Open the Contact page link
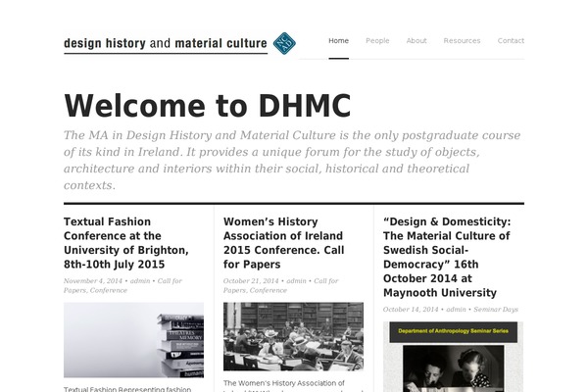Viewport: 588px width, 392px height. coord(511,40)
